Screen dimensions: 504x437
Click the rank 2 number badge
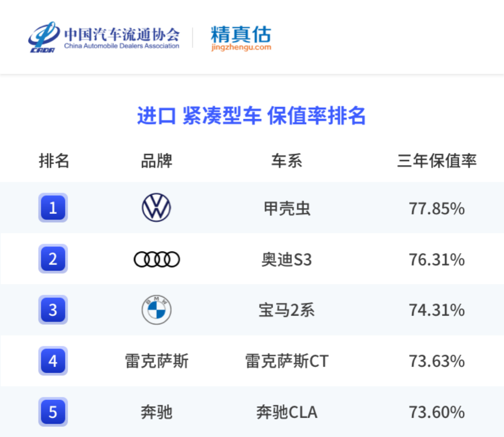tap(53, 259)
